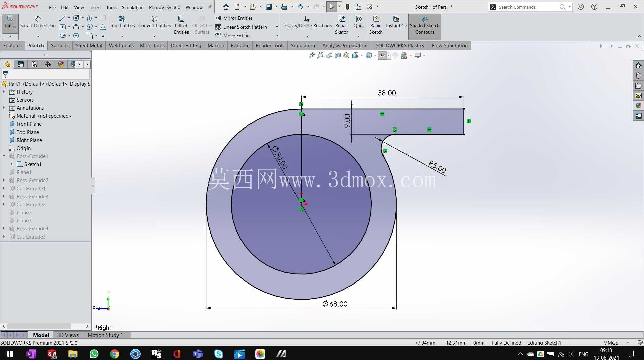Collapse the Boss-Extrude1 feature
Viewport: 644px width, 360px height.
4,156
